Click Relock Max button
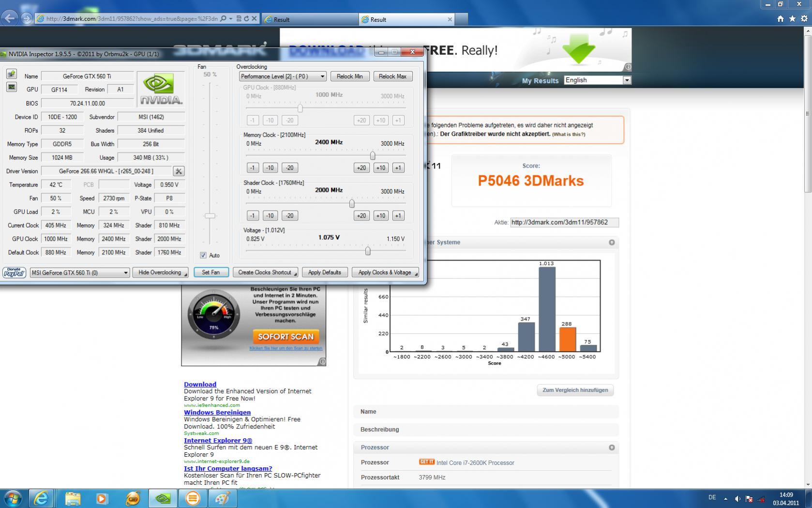The image size is (812, 508). (x=392, y=77)
